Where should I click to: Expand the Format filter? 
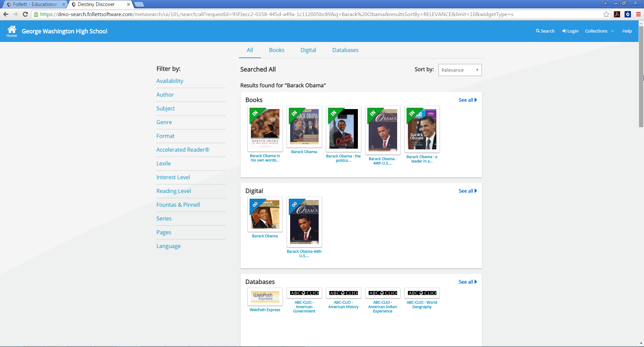click(165, 136)
